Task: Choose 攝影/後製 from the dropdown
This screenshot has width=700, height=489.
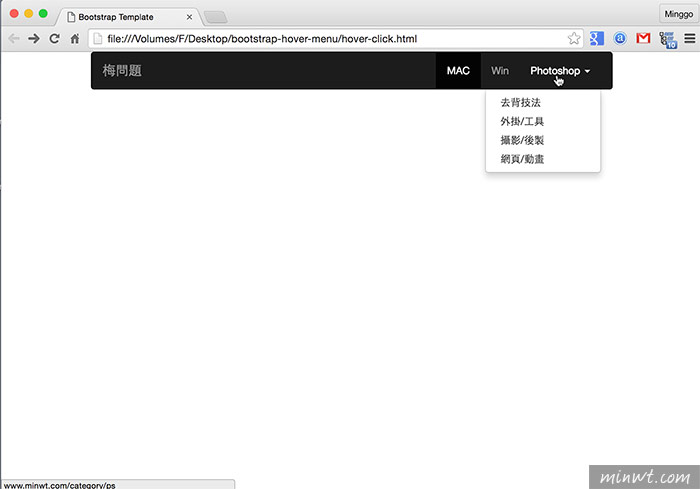Action: coord(543,140)
